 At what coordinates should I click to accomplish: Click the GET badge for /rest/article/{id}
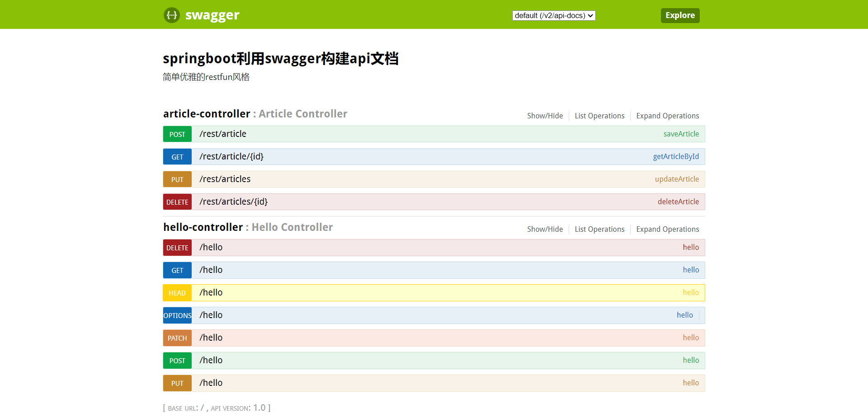coord(177,157)
